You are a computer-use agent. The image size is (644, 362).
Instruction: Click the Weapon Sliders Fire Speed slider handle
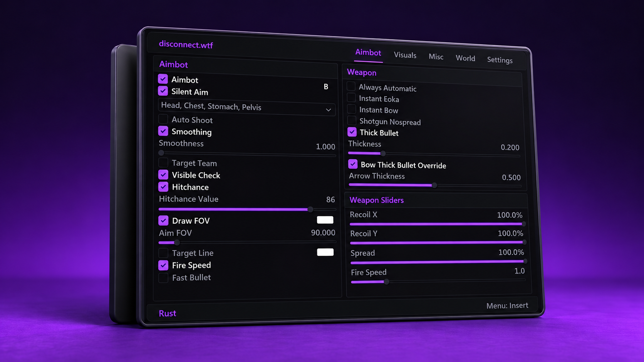pos(387,282)
